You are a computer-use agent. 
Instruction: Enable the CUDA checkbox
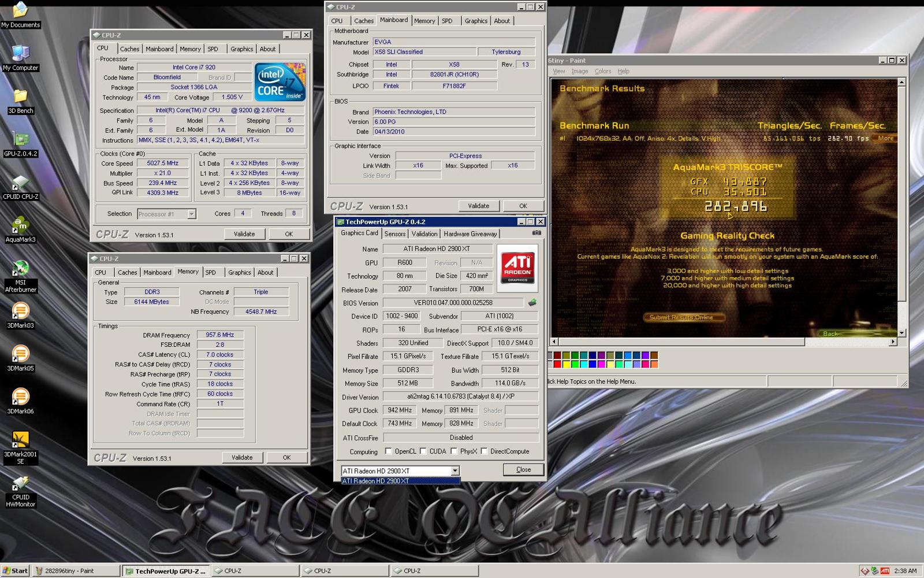click(x=423, y=451)
